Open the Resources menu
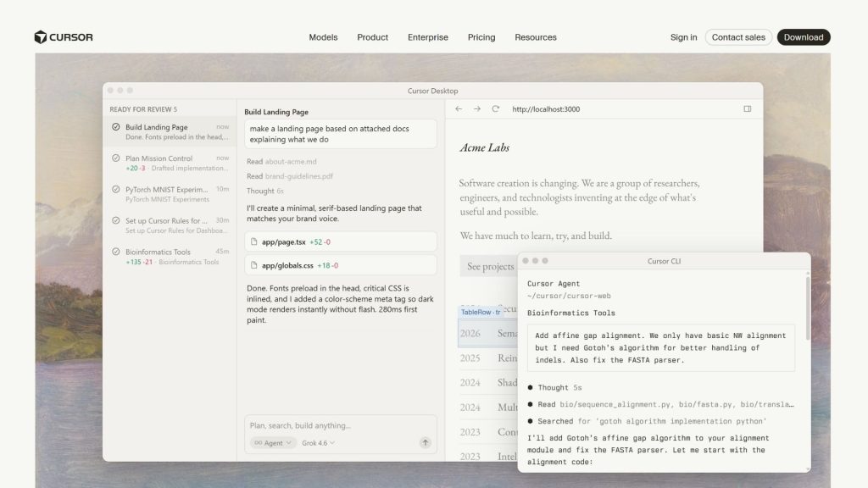 pyautogui.click(x=536, y=37)
